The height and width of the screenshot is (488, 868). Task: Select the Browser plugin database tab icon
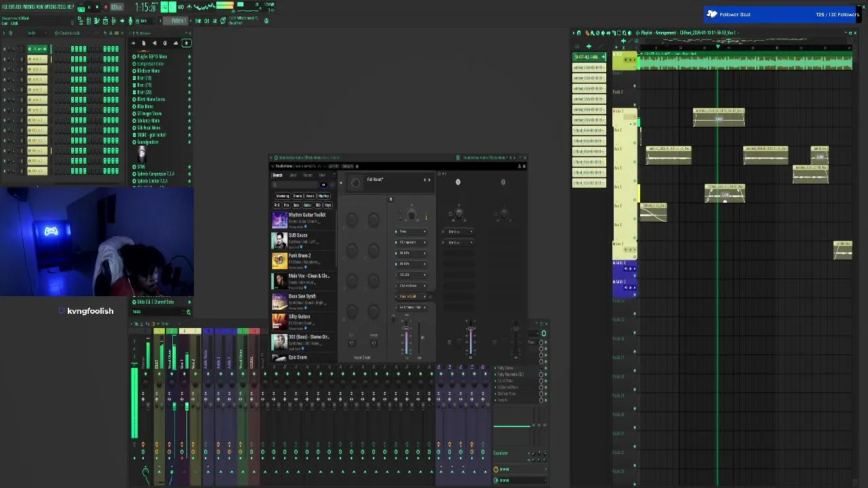point(165,43)
